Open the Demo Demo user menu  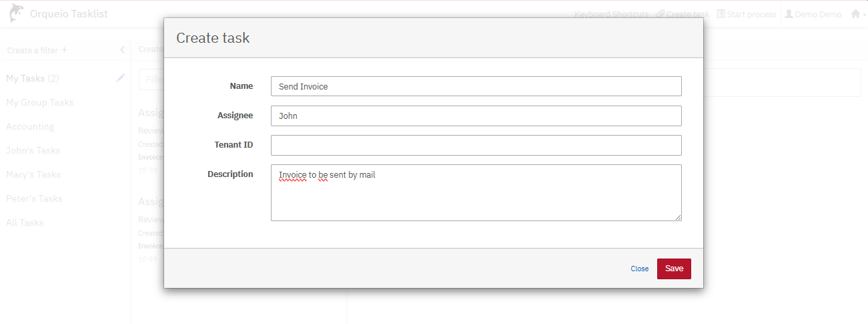point(813,14)
